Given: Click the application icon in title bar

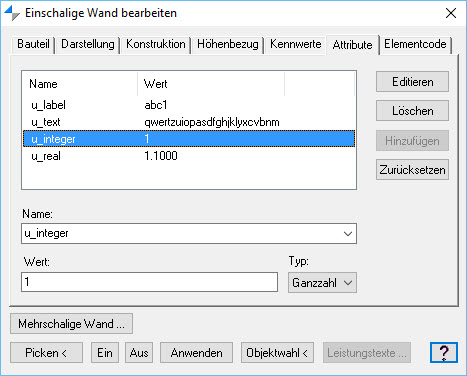Looking at the screenshot, I should click(x=12, y=13).
